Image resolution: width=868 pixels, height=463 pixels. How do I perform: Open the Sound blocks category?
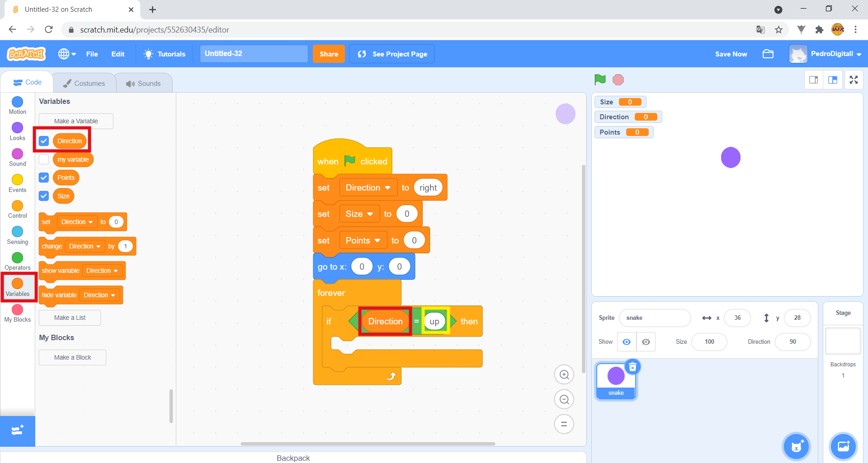17,158
